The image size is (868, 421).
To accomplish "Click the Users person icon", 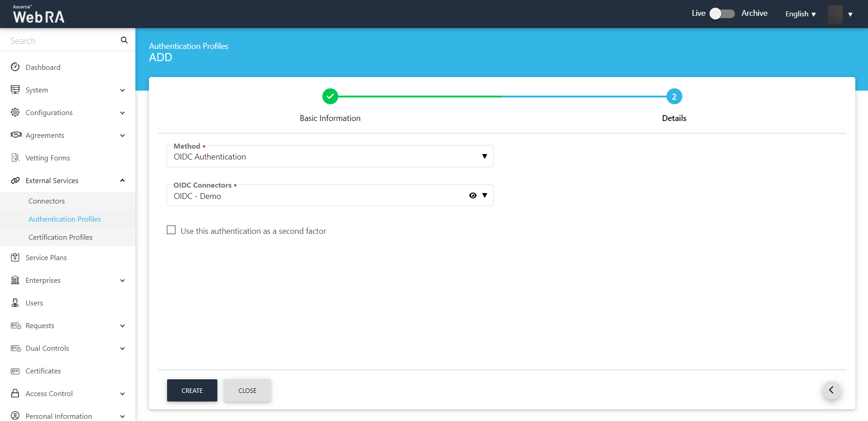I will 15,303.
